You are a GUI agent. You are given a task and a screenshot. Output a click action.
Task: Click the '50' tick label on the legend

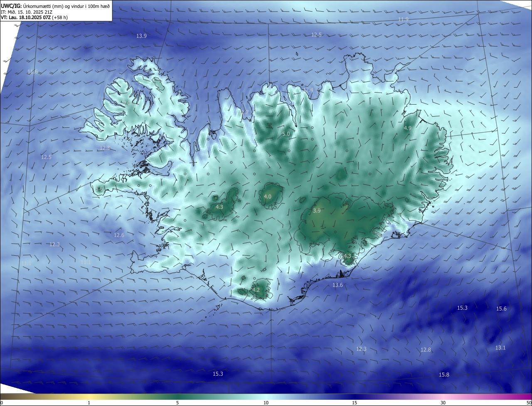pos(529,403)
